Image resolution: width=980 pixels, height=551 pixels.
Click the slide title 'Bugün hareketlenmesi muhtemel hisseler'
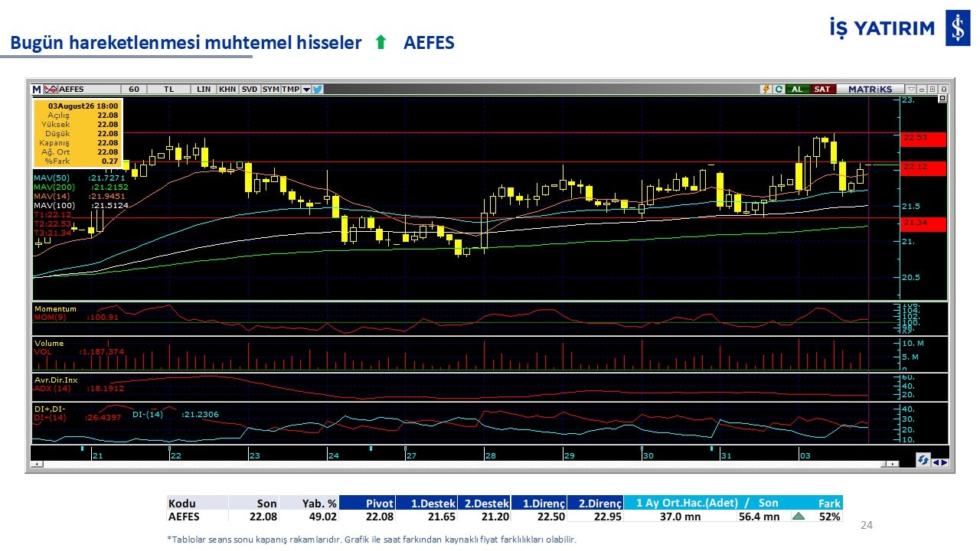click(x=186, y=43)
